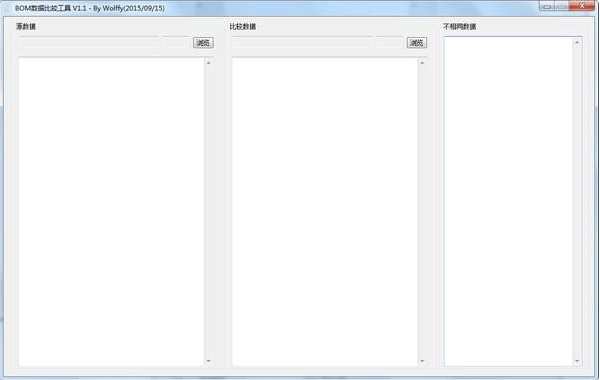This screenshot has width=600, height=380.
Task: Focus the 比较数据 file path field
Action: click(302, 43)
